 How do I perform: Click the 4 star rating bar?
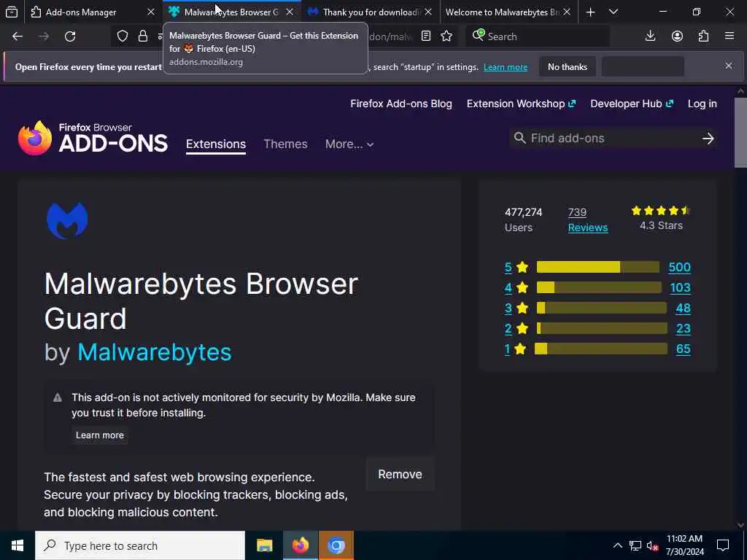pos(599,287)
